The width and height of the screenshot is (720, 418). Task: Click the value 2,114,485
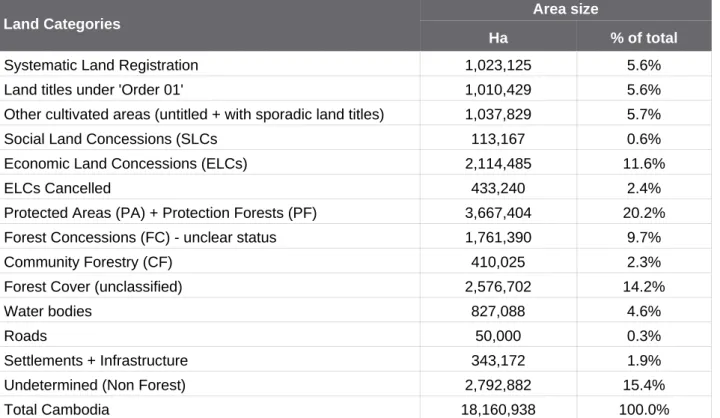pos(498,164)
